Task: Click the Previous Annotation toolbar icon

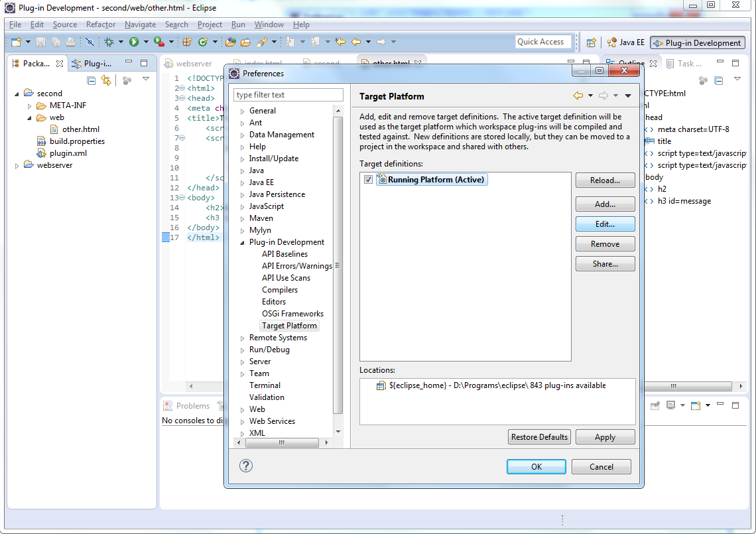Action: click(315, 42)
